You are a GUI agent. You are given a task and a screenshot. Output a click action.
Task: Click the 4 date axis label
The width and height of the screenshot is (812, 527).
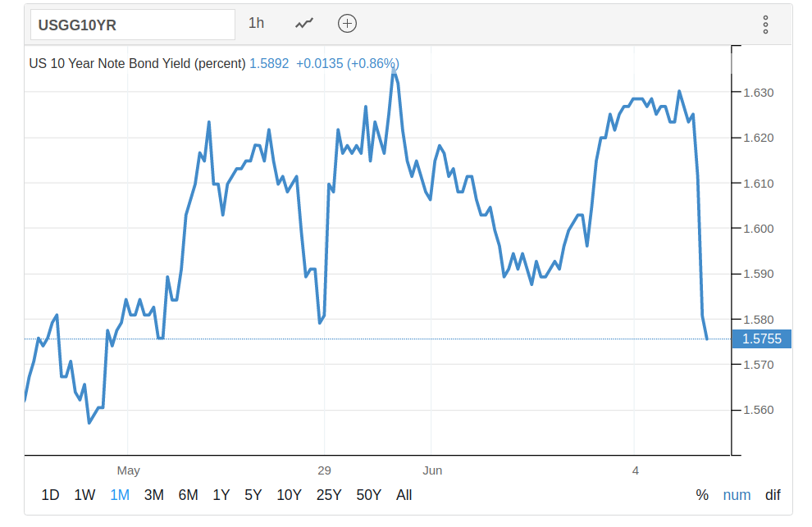(x=636, y=470)
